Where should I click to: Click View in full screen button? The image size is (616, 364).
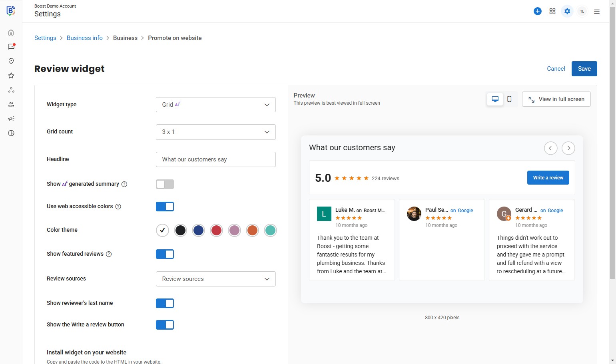tap(556, 99)
